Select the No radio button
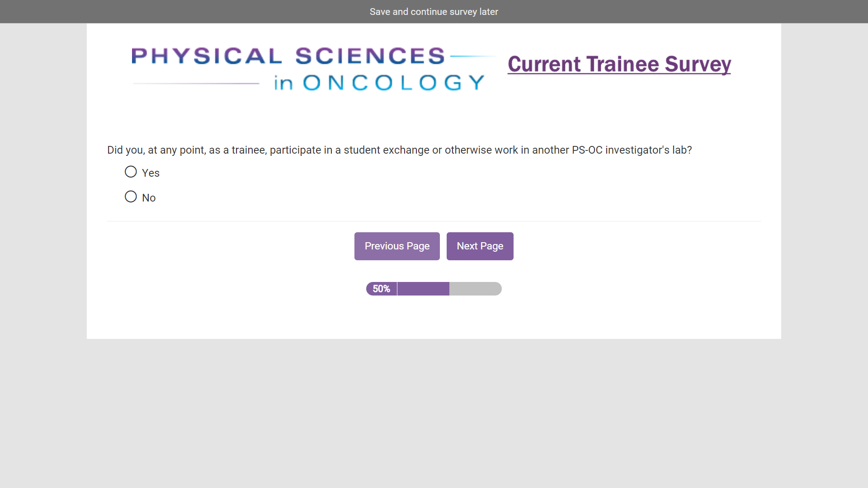The height and width of the screenshot is (488, 868). pos(131,197)
